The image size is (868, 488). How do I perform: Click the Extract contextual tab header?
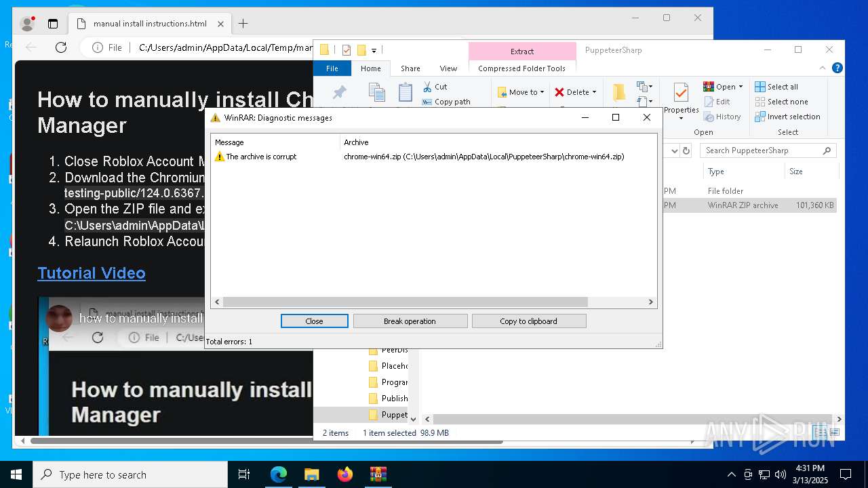(x=521, y=51)
